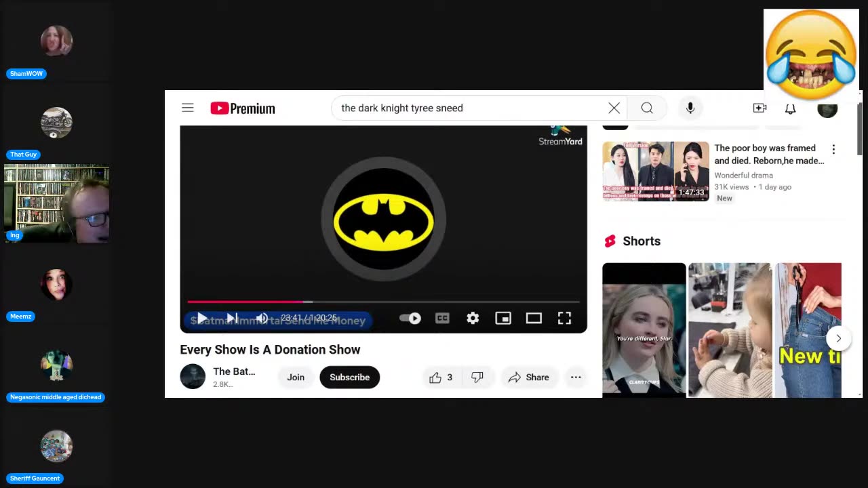Go to YouTube Premium home logo
Screen dimensions: 868x488
[242, 108]
